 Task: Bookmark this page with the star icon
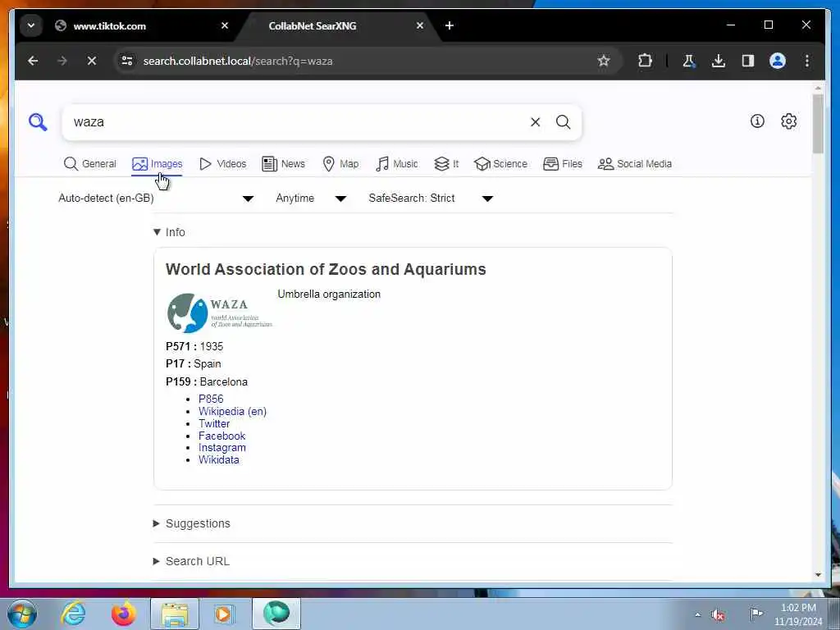pos(604,61)
